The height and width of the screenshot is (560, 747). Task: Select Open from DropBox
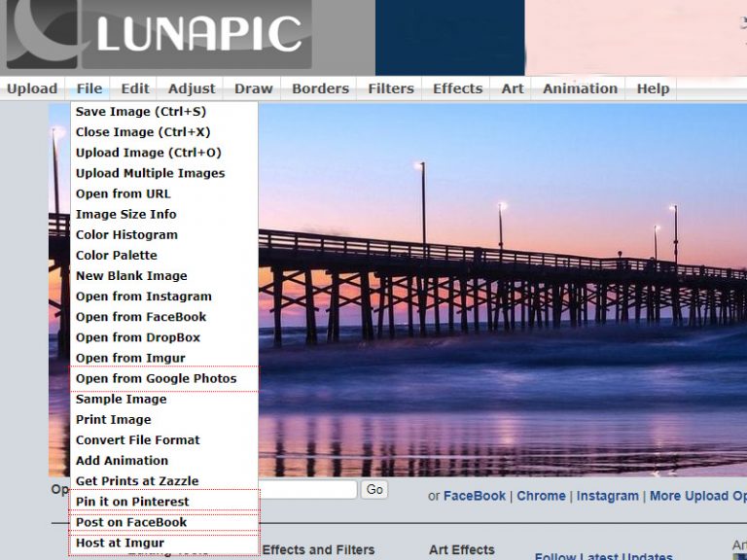(x=164, y=337)
